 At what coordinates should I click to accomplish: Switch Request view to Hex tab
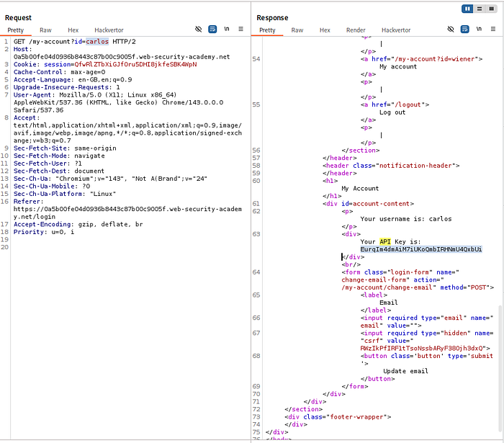tap(73, 30)
